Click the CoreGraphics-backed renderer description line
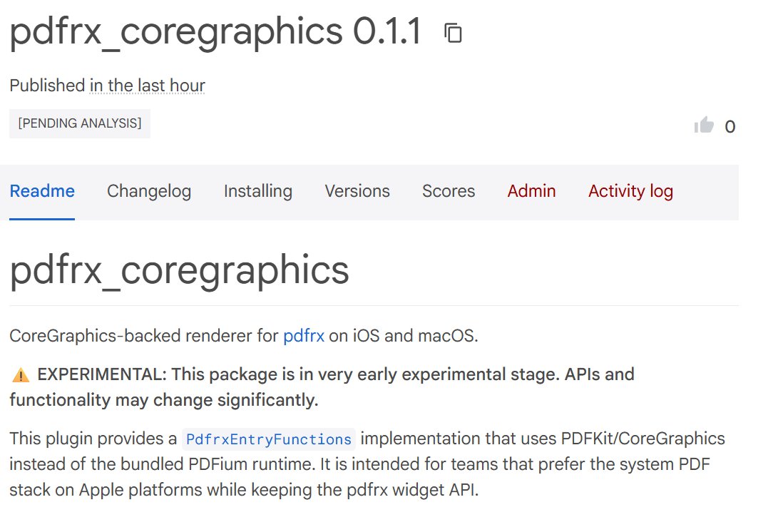This screenshot has height=532, width=778. pos(244,336)
